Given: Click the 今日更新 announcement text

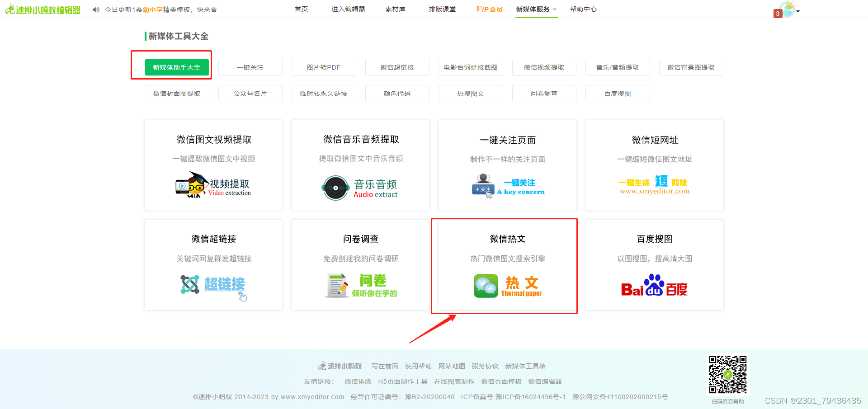Looking at the screenshot, I should (x=161, y=9).
